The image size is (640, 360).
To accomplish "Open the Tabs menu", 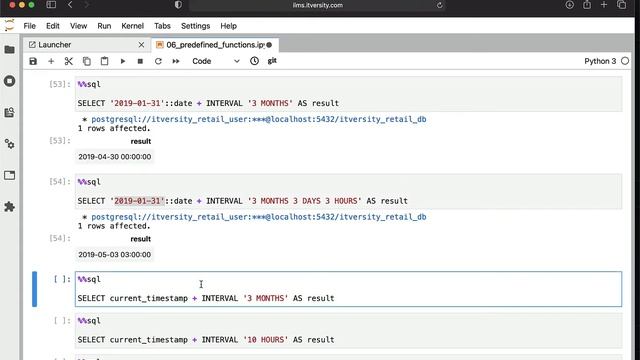I will (162, 26).
